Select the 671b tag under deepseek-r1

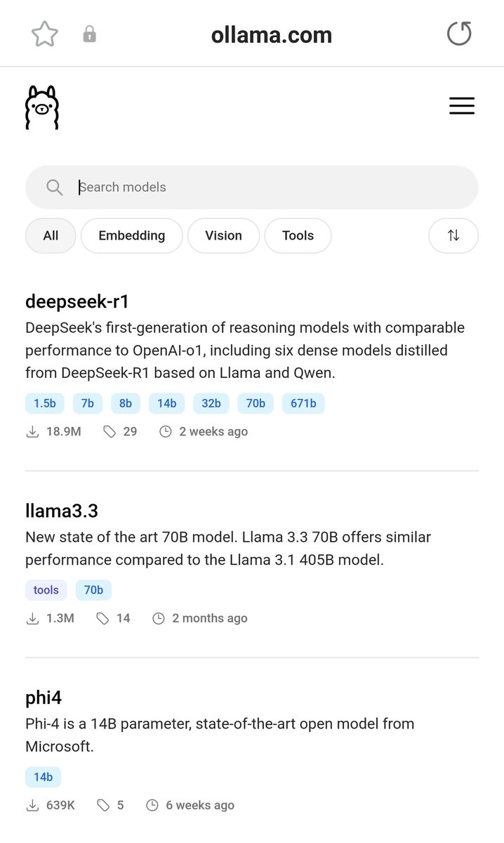point(303,403)
